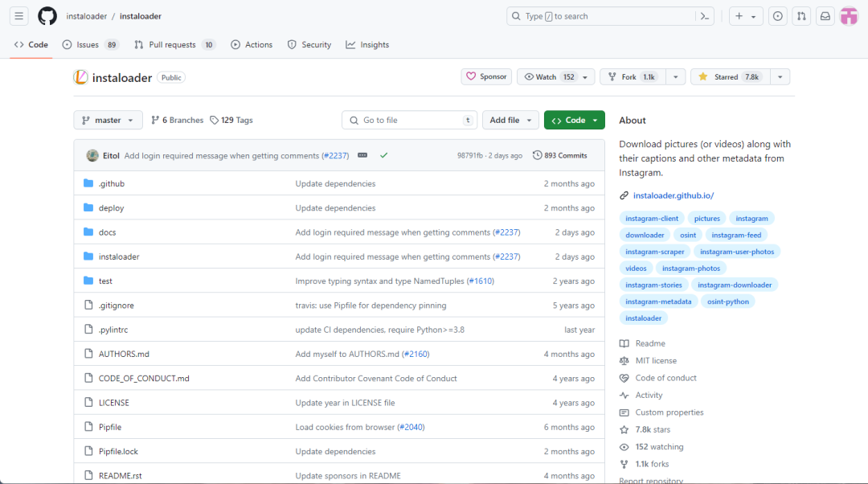View the 893 Commits history
This screenshot has height=484, width=868.
coord(559,156)
